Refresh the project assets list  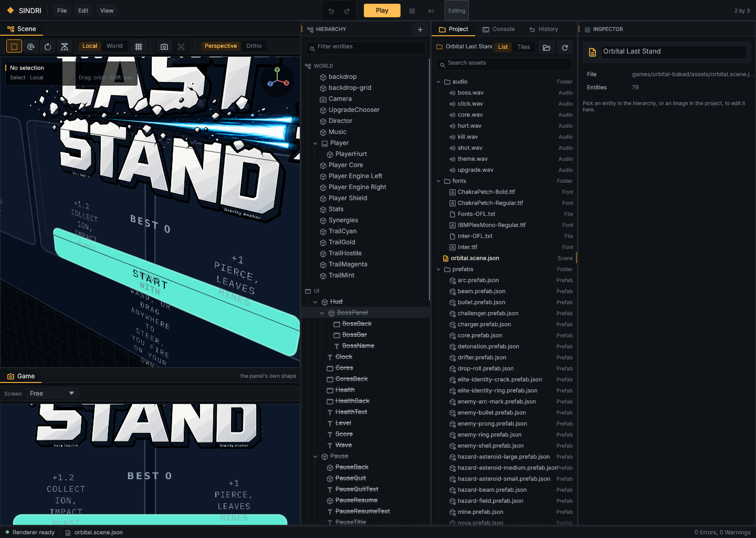[565, 47]
